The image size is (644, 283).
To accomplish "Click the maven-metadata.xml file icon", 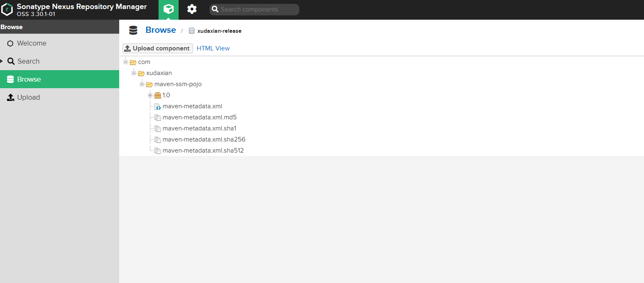I will point(158,107).
